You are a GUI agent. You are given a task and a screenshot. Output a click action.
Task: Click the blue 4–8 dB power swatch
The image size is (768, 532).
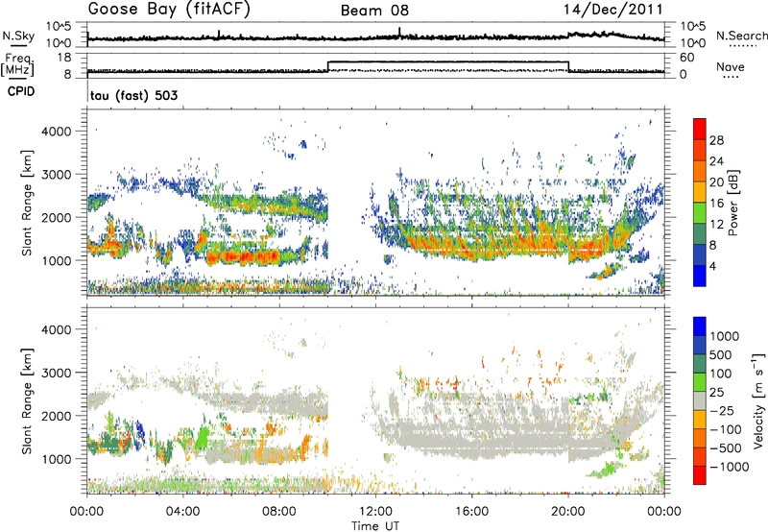pyautogui.click(x=700, y=254)
